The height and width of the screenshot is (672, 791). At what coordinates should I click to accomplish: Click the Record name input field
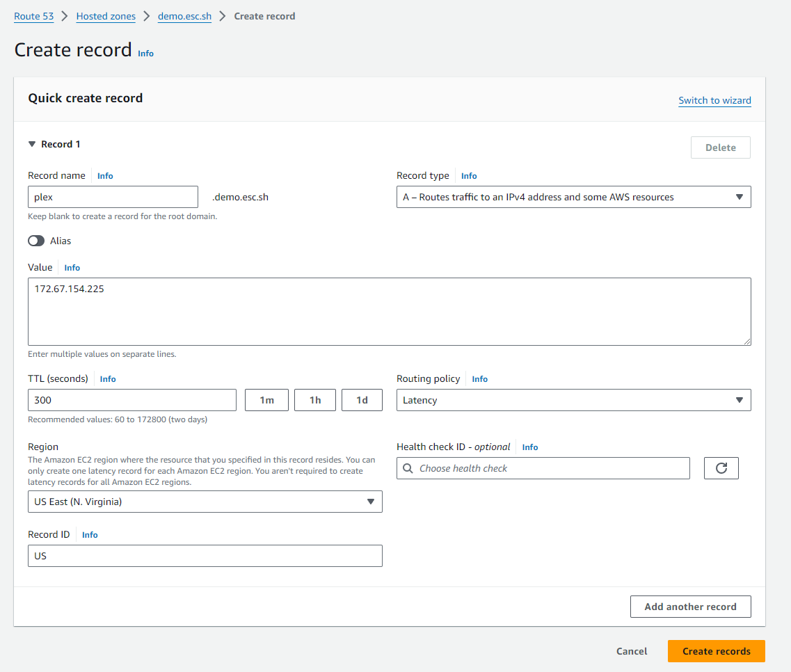point(113,197)
